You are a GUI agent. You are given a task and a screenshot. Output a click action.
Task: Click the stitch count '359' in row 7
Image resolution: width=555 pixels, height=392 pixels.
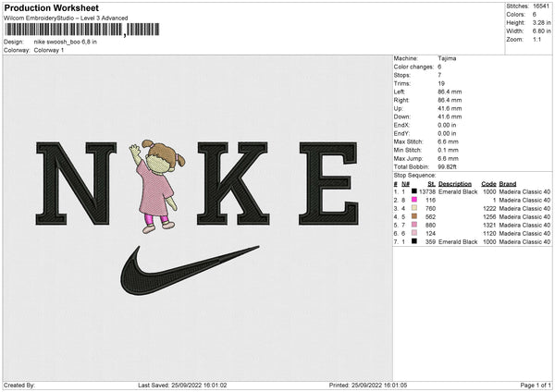point(430,241)
